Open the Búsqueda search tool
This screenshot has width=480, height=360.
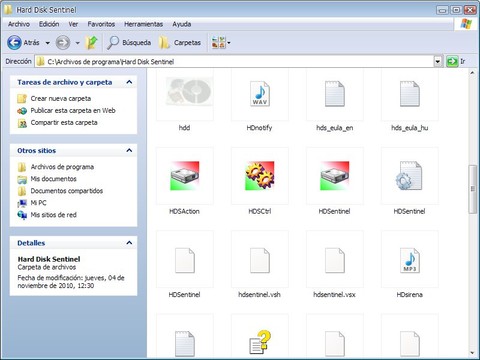(129, 43)
